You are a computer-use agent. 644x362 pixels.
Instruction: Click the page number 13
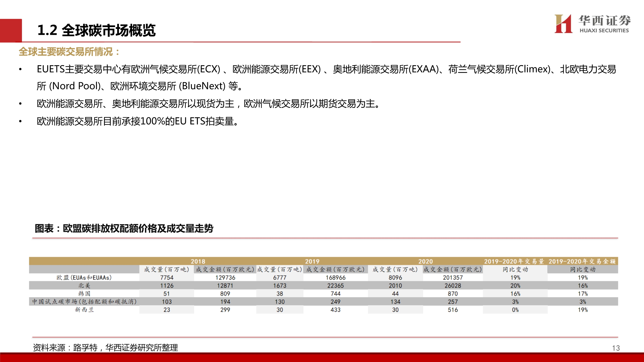[616, 348]
